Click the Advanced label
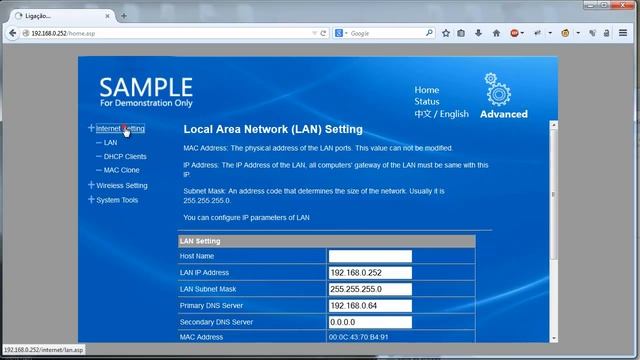Screen dimensions: 640x360 point(504,114)
